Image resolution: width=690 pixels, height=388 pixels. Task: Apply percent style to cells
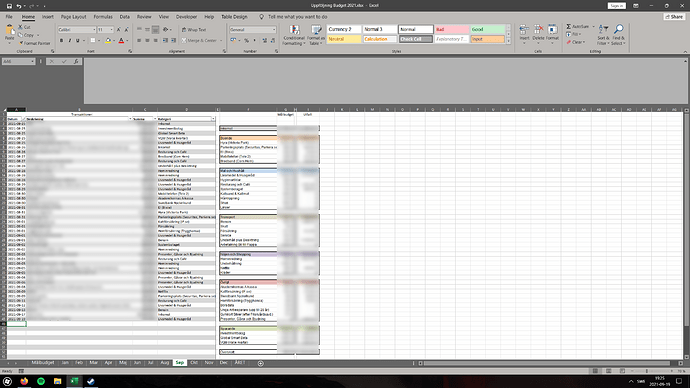tap(247, 40)
